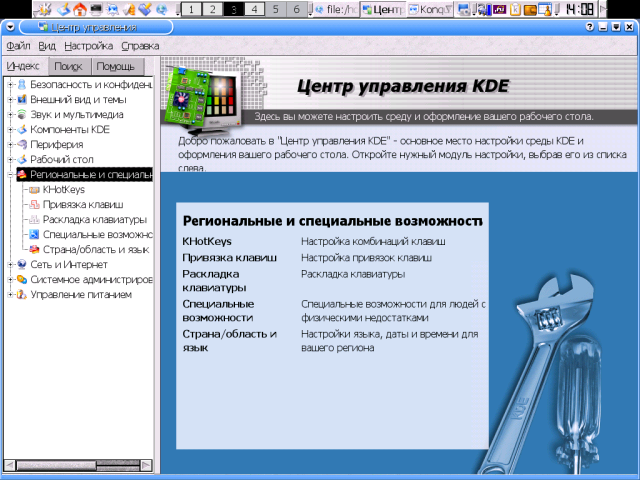Image resolution: width=640 pixels, height=480 pixels.
Task: Expand the Внешний вид и темы branch
Action: click(11, 100)
